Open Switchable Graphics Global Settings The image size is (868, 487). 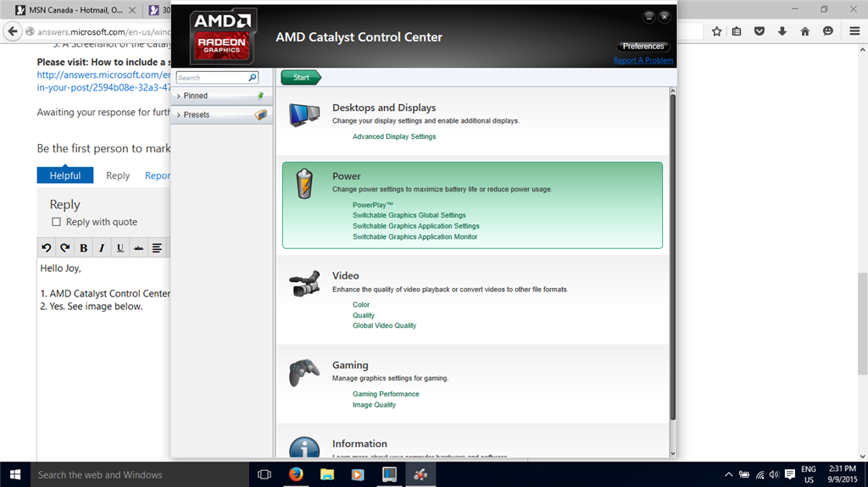tap(409, 215)
